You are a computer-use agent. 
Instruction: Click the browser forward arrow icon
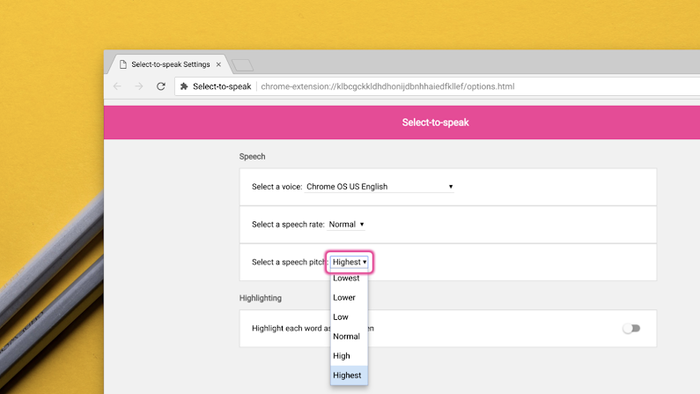139,87
